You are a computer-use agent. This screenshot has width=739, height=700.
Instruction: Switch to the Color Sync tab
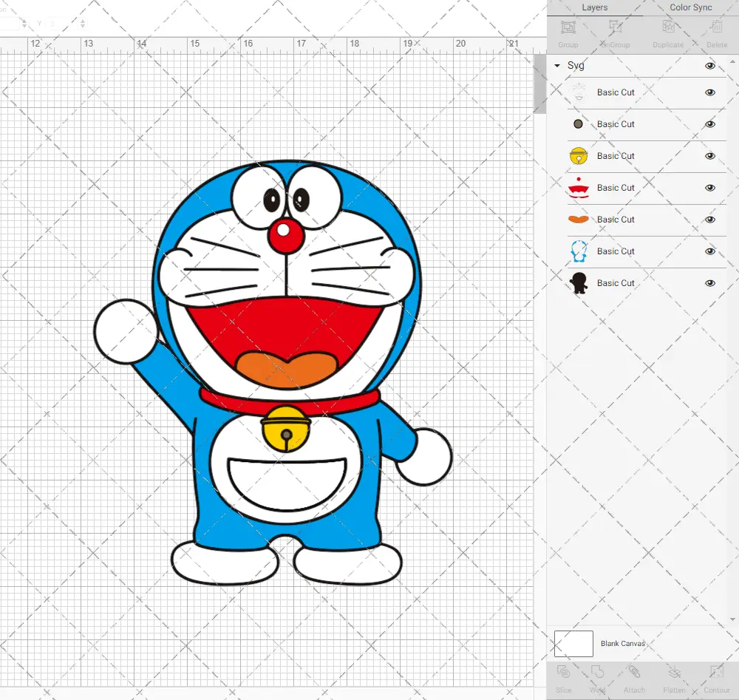(x=690, y=7)
